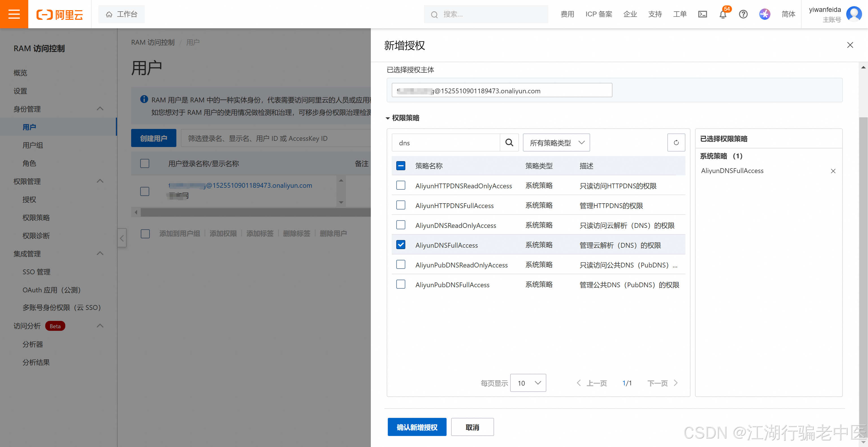Collapse the left sidebar with arrow handle

pos(122,238)
